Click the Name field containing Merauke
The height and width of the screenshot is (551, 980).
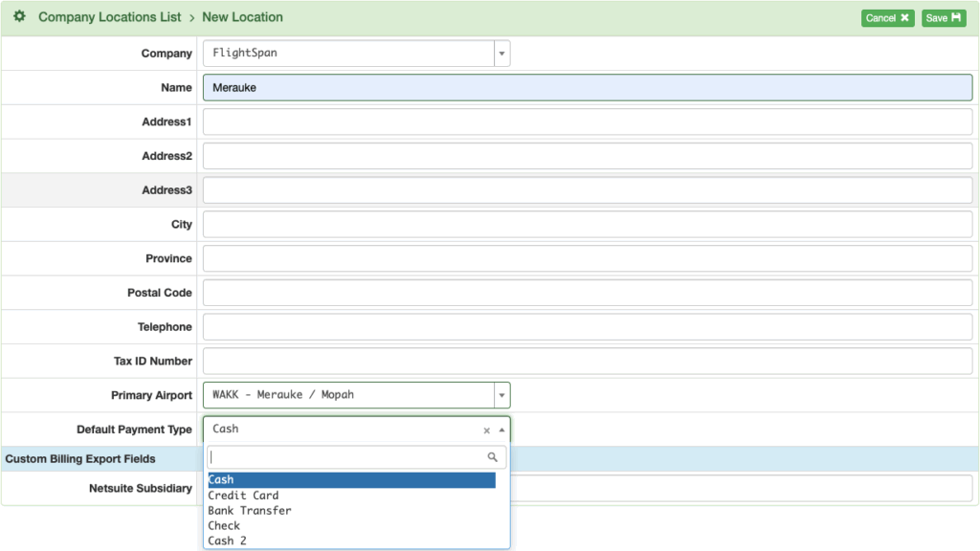[x=588, y=87]
